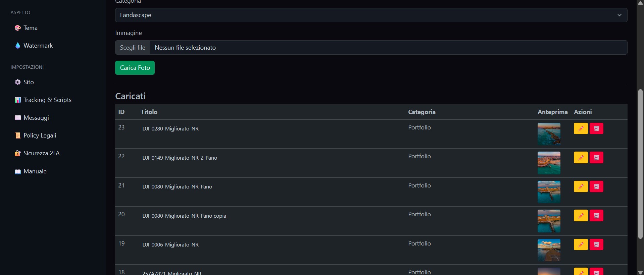Click the Watermark droplet icon

click(18, 46)
